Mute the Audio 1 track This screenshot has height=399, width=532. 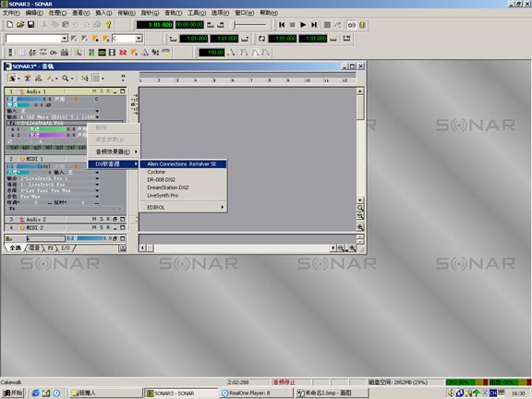(x=94, y=91)
